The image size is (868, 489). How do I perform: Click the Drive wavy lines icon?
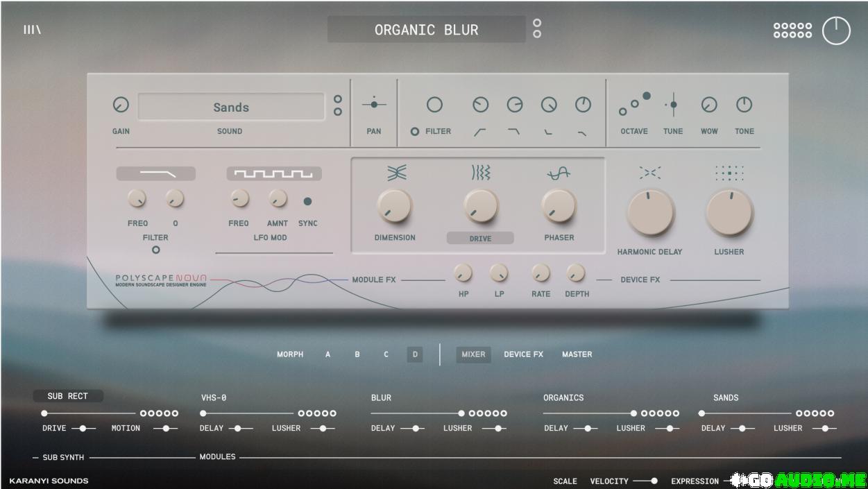[480, 173]
